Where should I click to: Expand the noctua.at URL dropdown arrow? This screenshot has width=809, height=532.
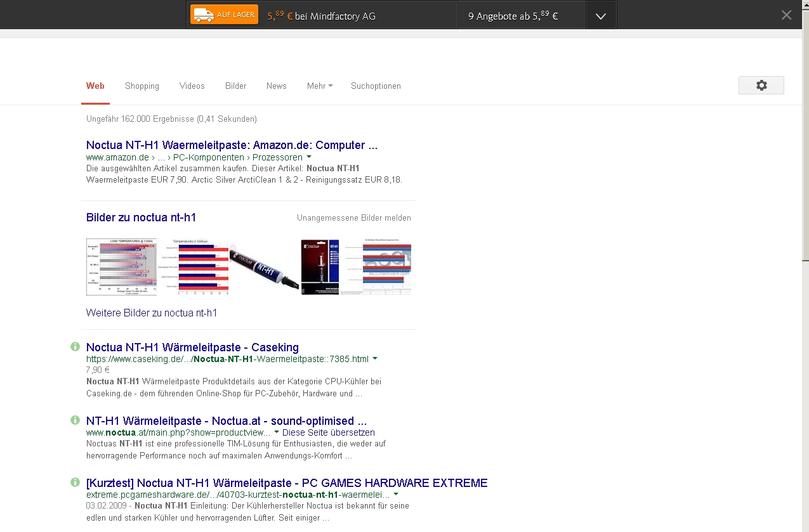coord(277,432)
